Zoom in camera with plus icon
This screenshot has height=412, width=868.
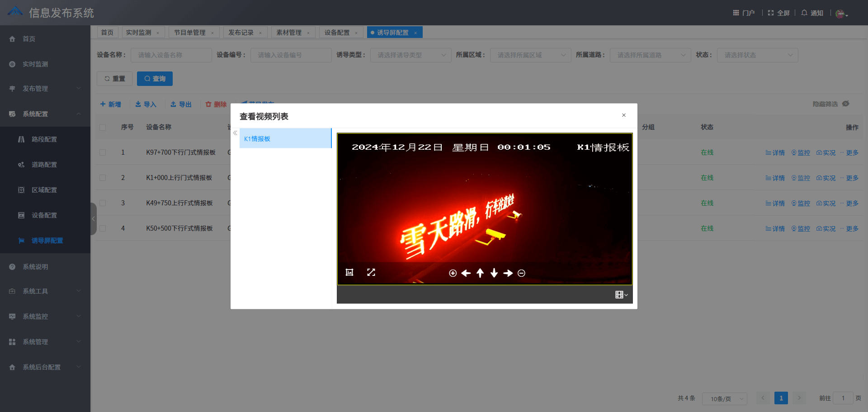pos(453,273)
